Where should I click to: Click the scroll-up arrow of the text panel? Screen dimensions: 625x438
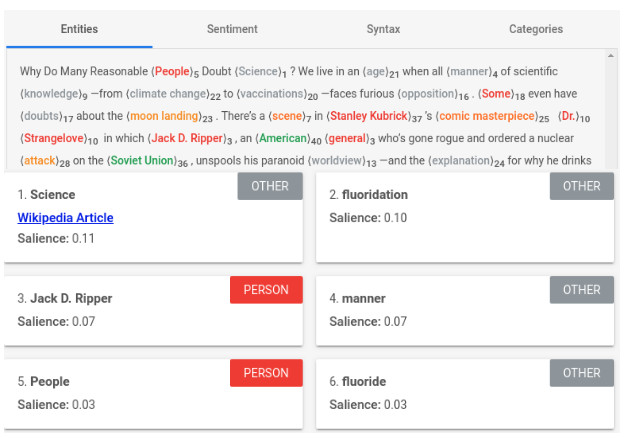pos(611,57)
